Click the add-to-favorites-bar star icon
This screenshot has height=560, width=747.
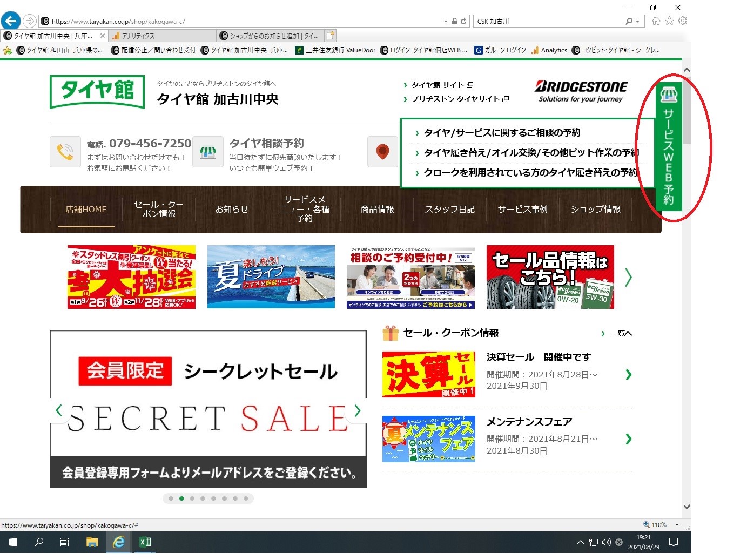8,50
